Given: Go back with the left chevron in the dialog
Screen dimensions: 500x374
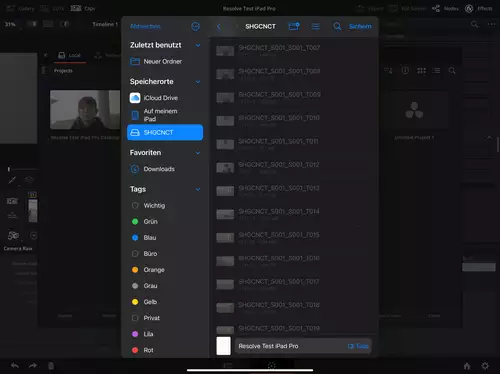Looking at the screenshot, I should point(219,26).
